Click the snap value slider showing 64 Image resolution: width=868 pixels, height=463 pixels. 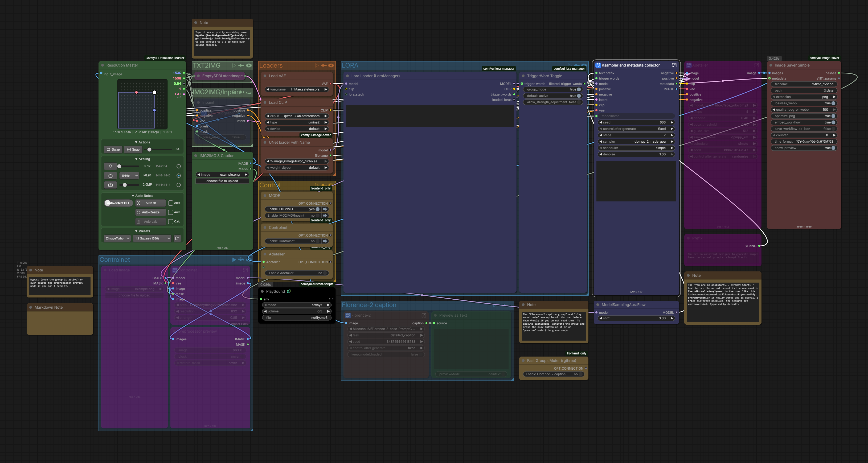(158, 150)
